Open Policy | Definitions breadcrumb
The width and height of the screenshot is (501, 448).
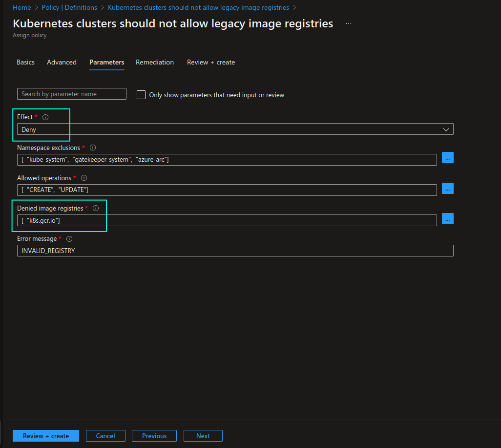click(69, 7)
